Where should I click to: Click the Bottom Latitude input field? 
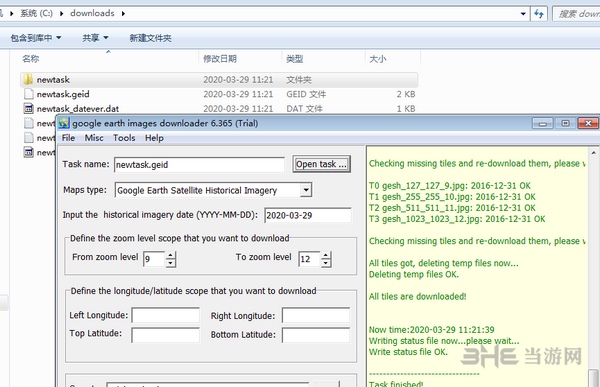(316, 335)
